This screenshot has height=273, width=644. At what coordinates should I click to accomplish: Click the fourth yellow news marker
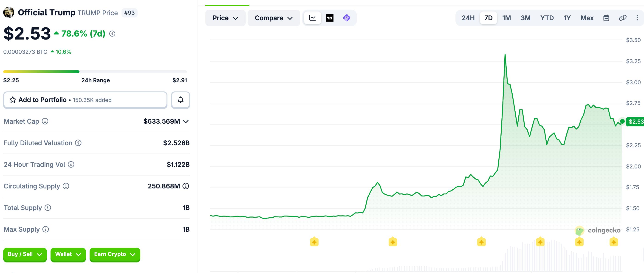(540, 242)
